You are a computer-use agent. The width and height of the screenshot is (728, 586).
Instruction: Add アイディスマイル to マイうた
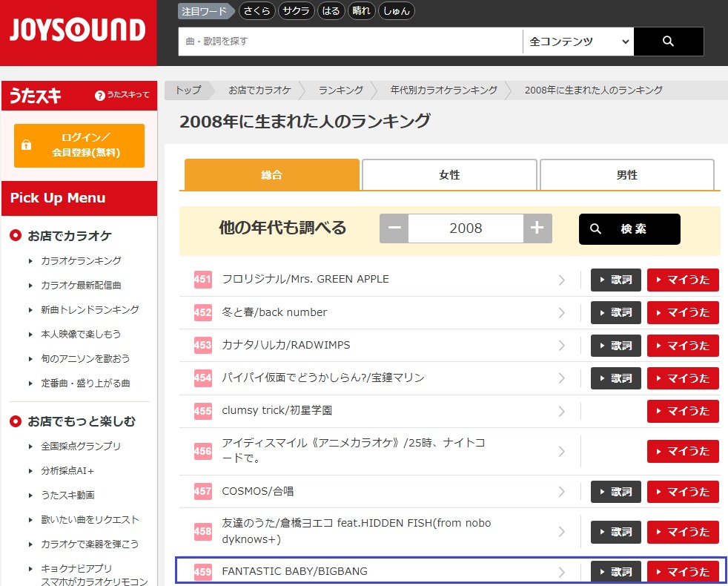click(x=683, y=451)
